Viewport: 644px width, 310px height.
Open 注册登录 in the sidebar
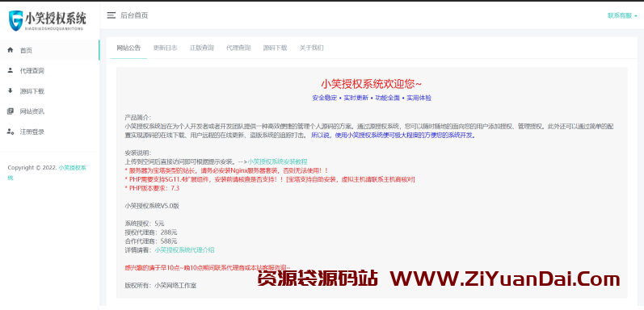pyautogui.click(x=49, y=132)
